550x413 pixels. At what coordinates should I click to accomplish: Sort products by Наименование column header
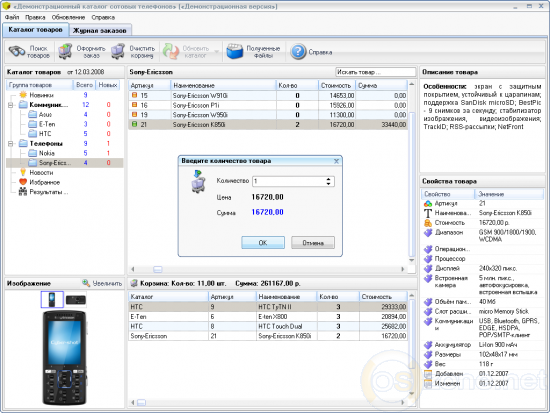click(x=223, y=85)
